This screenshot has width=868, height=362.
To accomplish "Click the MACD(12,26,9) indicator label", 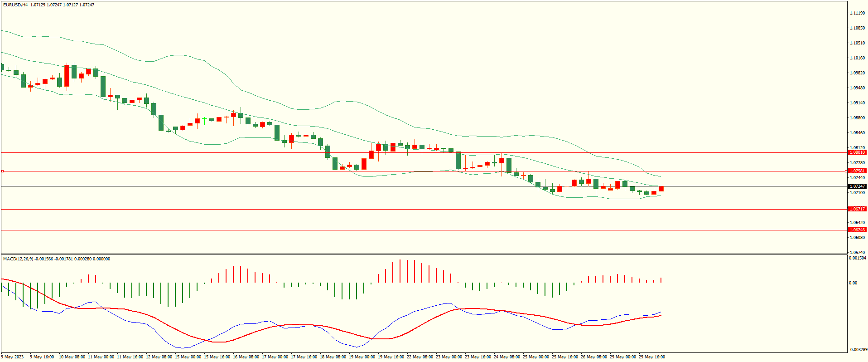I will click(x=18, y=259).
